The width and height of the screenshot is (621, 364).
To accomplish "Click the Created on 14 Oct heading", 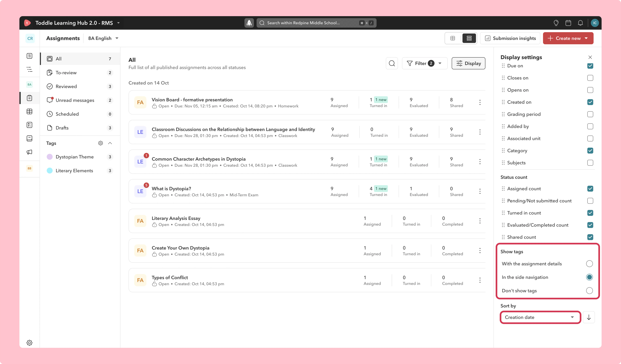I will tap(149, 83).
